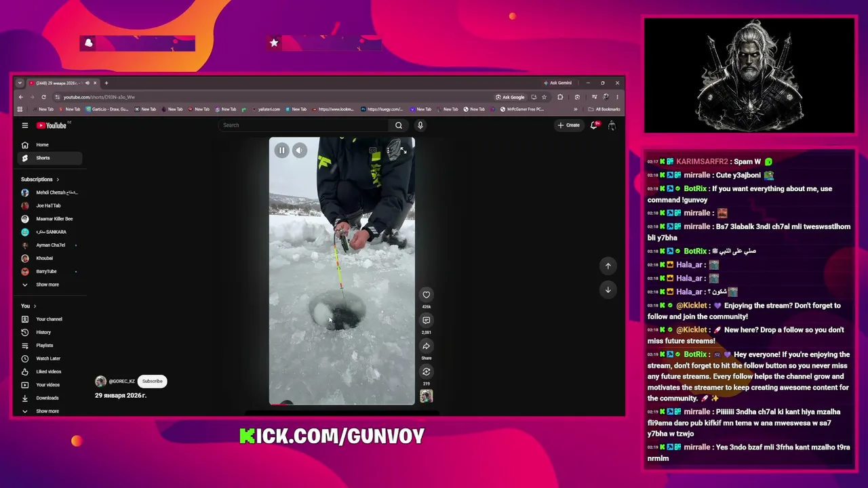This screenshot has height=488, width=868.
Task: Open Home in YouTube sidebar
Action: click(50, 145)
